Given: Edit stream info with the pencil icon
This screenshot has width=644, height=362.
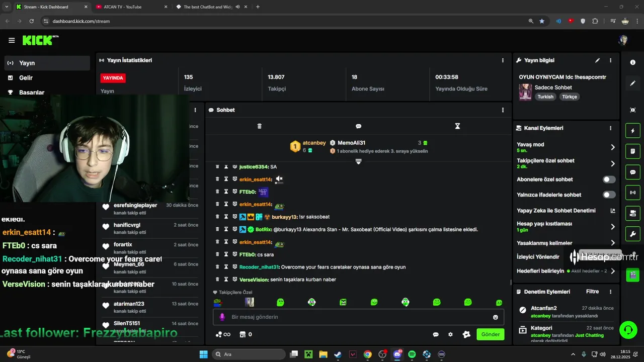Looking at the screenshot, I should 598,60.
